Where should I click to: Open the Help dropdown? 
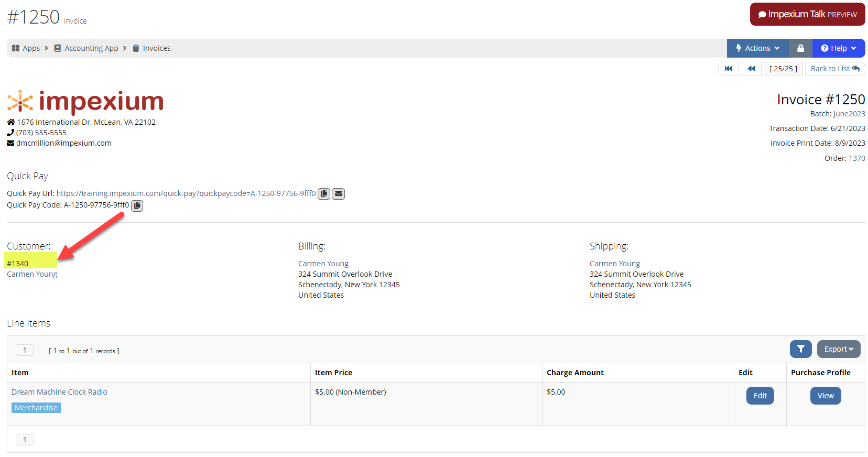pos(839,48)
